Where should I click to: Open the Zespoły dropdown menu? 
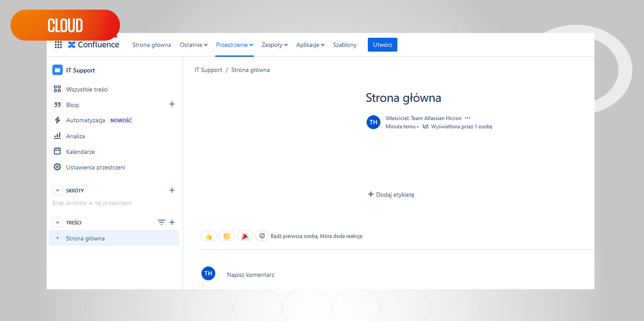tap(275, 45)
